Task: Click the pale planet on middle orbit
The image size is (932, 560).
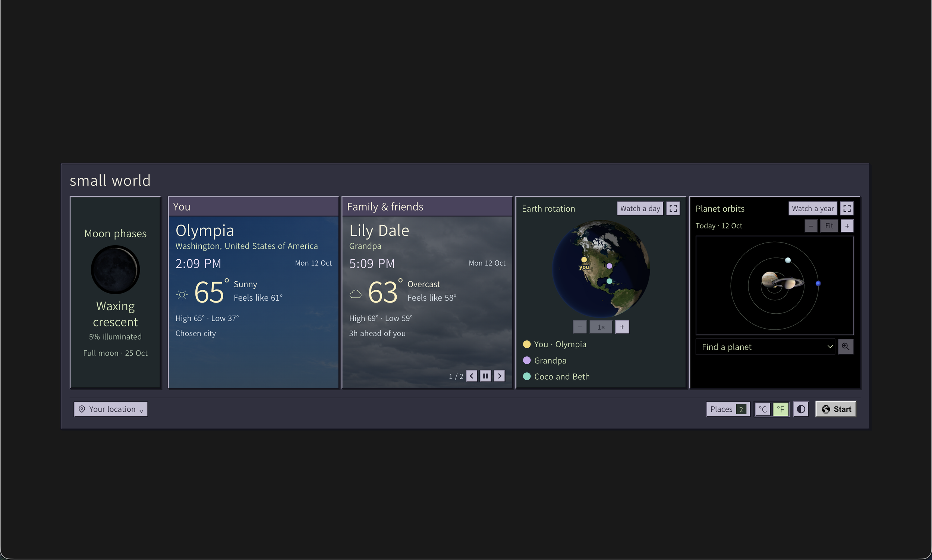Action: (x=788, y=260)
